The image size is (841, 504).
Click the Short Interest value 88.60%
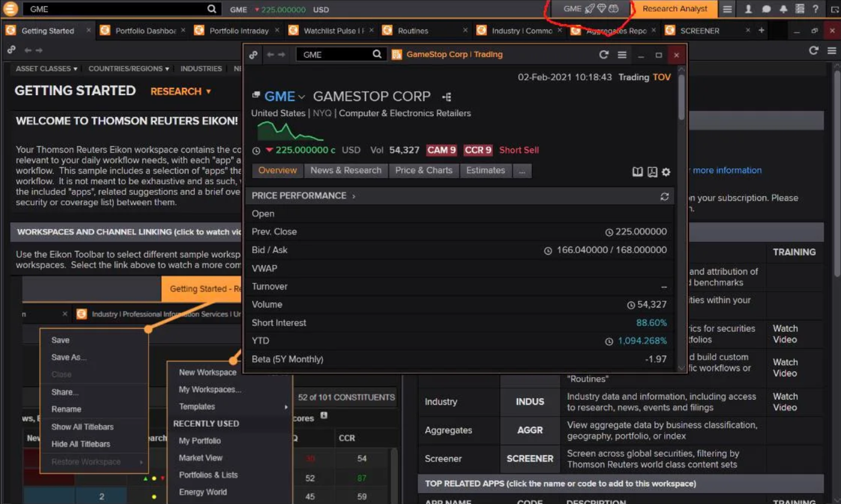(651, 323)
